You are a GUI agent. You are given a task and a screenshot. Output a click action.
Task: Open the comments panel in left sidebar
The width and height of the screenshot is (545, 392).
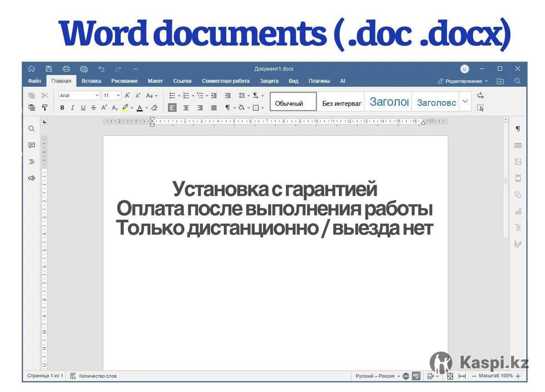tap(31, 145)
